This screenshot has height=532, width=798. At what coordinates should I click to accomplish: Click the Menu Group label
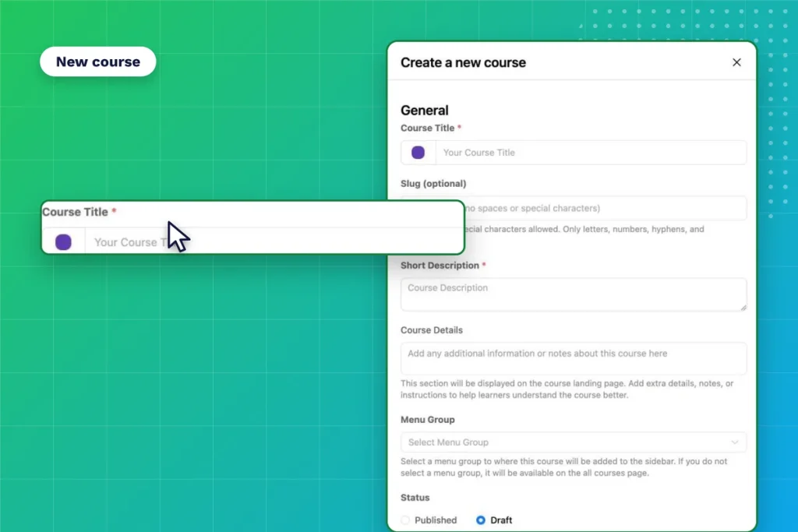pyautogui.click(x=428, y=420)
